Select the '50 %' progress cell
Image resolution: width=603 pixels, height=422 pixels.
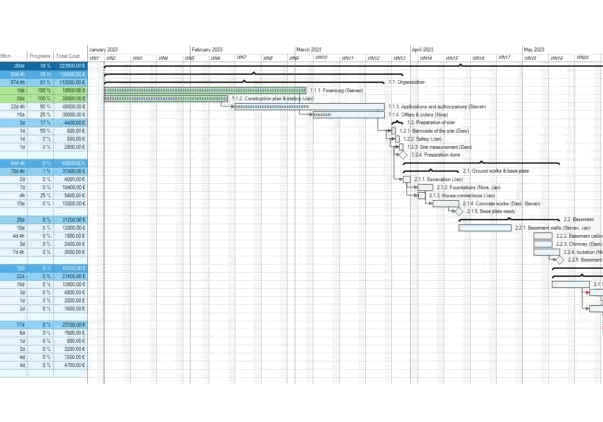click(x=40, y=131)
